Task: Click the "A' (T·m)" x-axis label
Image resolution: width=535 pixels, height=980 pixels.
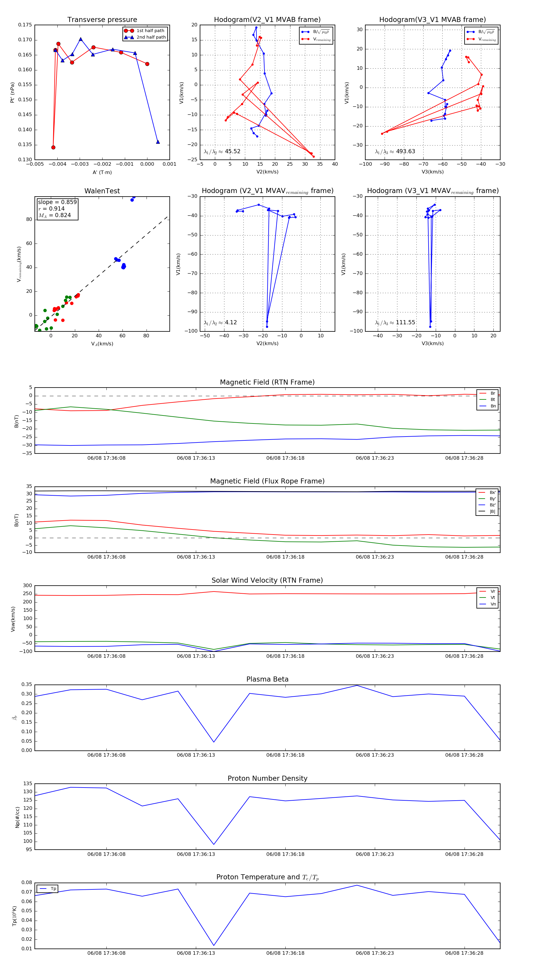Action: point(102,172)
